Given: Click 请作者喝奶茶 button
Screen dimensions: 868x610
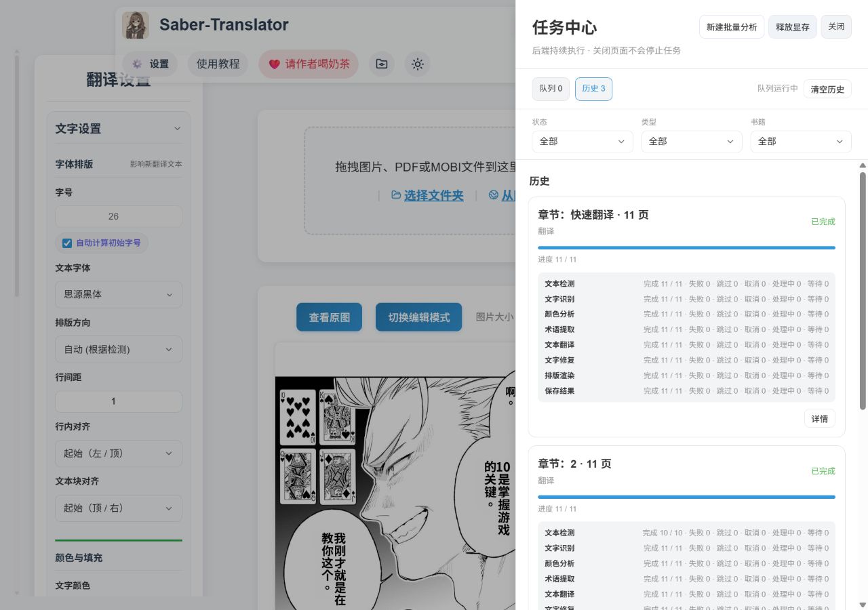Looking at the screenshot, I should (309, 64).
